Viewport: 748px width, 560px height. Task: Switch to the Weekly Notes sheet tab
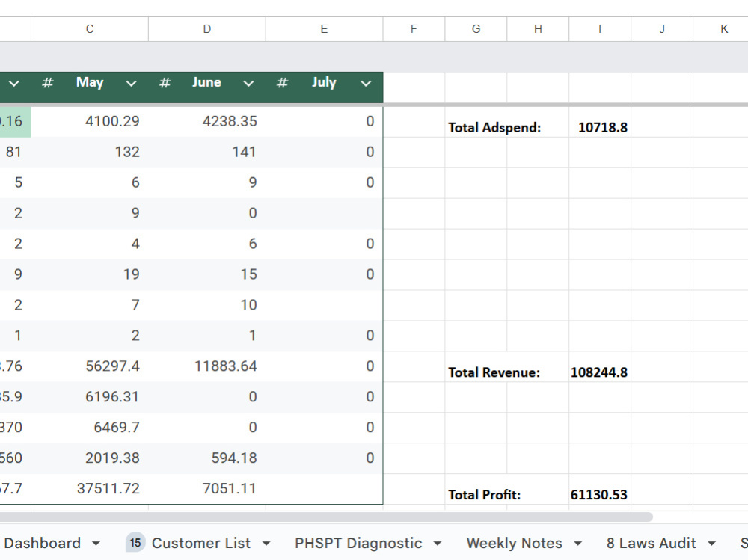[515, 543]
